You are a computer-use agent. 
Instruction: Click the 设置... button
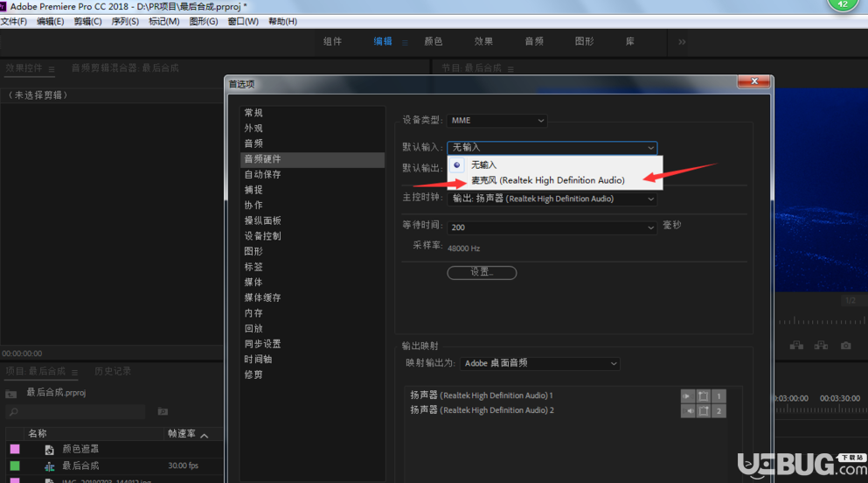tap(482, 272)
